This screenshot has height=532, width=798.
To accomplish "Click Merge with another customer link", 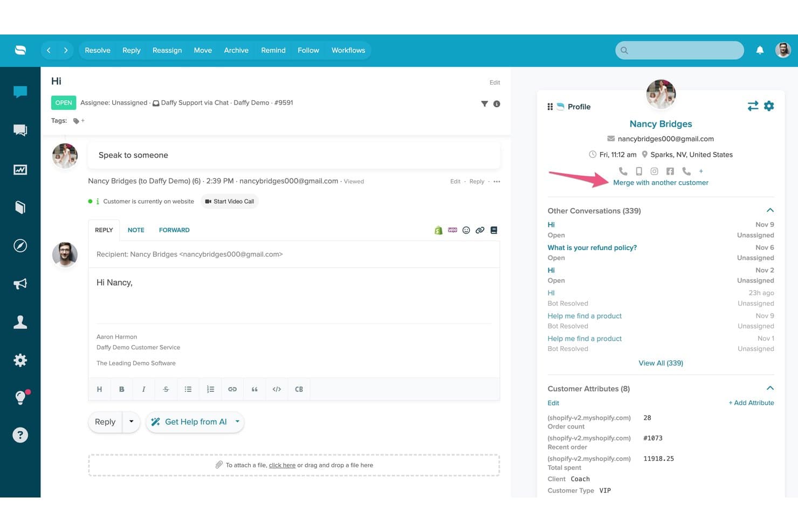I will click(661, 183).
